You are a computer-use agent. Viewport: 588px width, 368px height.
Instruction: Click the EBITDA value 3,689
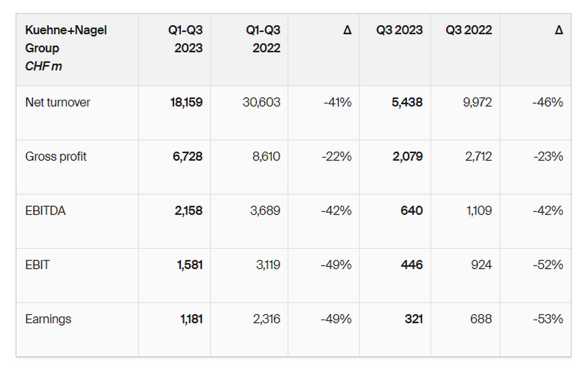(x=265, y=211)
